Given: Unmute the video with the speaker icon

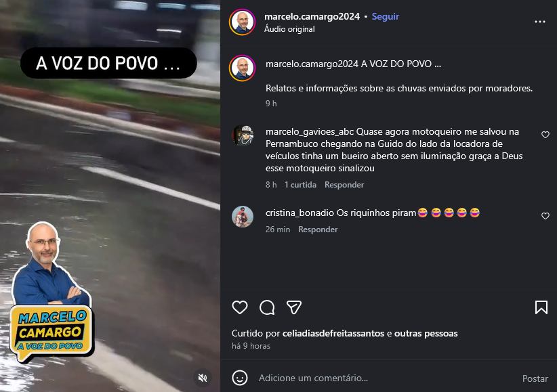Looking at the screenshot, I should point(203,378).
